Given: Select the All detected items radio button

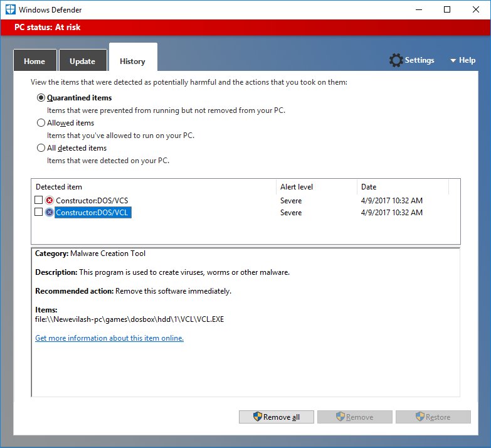Looking at the screenshot, I should click(41, 148).
